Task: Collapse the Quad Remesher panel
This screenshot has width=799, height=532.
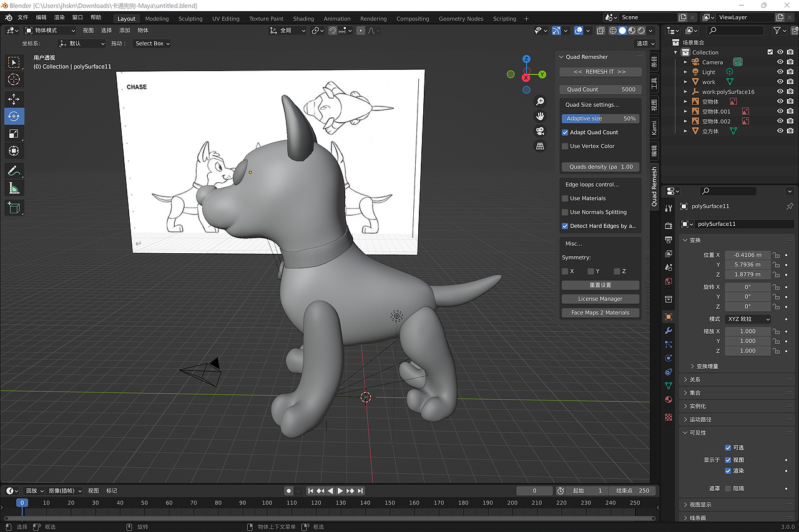Action: click(561, 57)
